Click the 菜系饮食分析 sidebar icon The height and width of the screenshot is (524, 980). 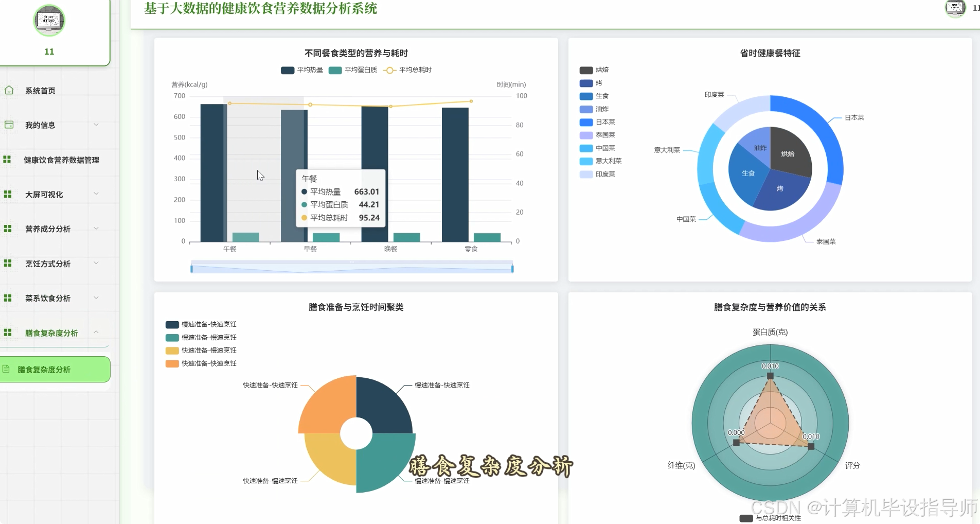click(x=7, y=297)
